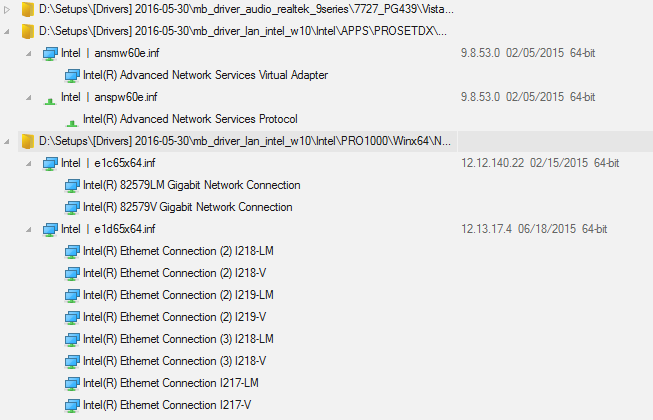Click the network icon beside e1d65x64.inf
This screenshot has height=420, width=653.
[x=50, y=229]
